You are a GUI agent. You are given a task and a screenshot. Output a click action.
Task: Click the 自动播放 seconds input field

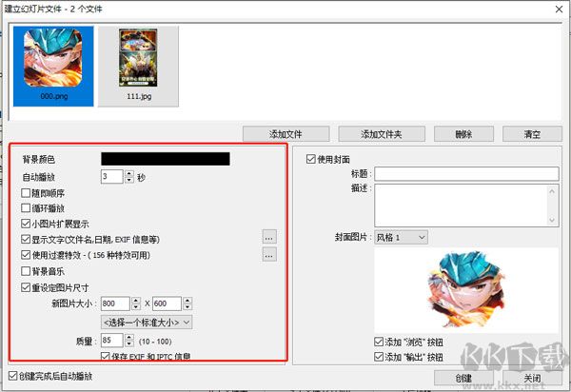click(x=111, y=177)
